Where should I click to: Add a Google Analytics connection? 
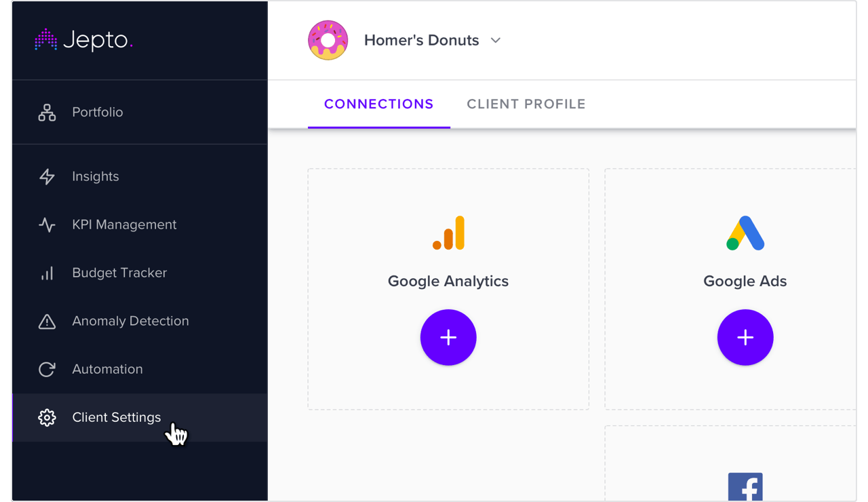point(448,337)
